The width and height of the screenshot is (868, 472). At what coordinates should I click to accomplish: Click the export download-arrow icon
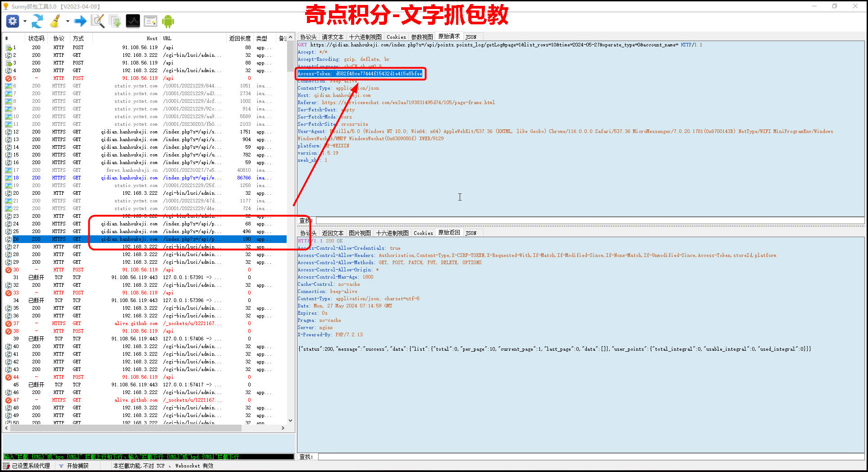point(115,21)
